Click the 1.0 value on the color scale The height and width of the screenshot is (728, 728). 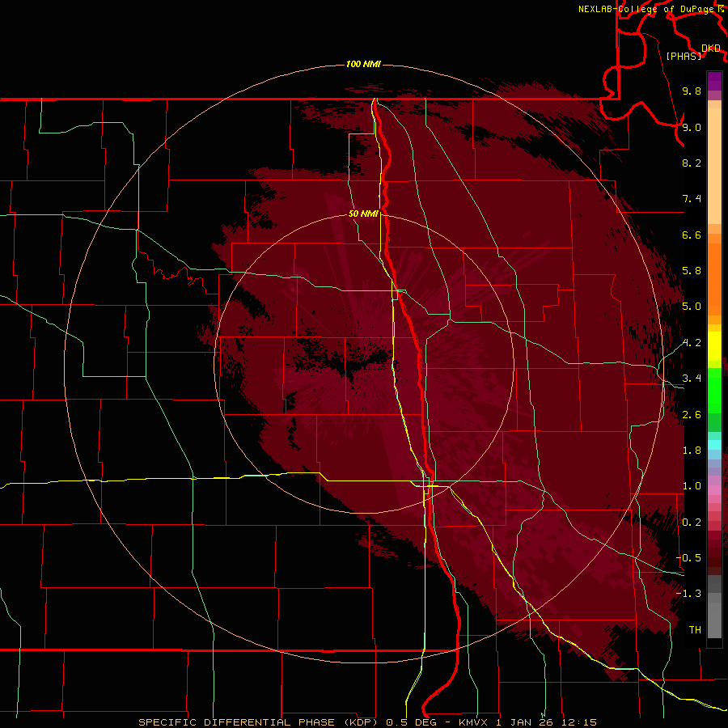pyautogui.click(x=692, y=486)
